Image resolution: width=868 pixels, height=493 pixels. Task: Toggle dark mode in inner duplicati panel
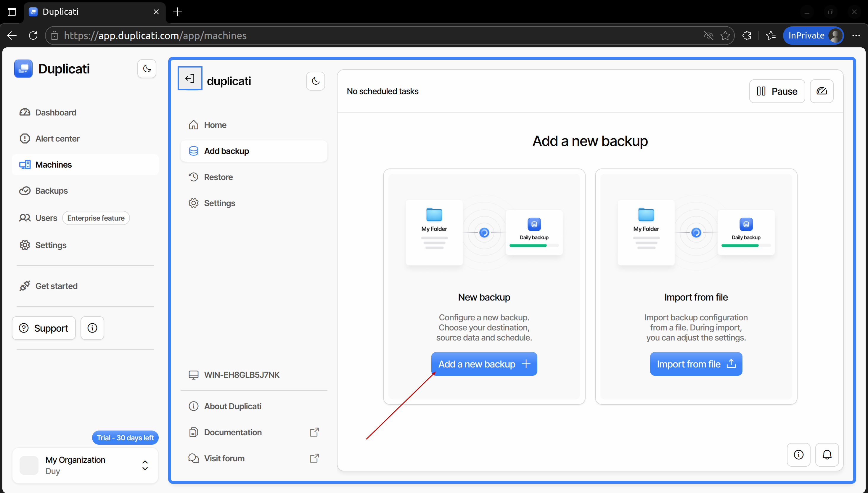click(315, 81)
